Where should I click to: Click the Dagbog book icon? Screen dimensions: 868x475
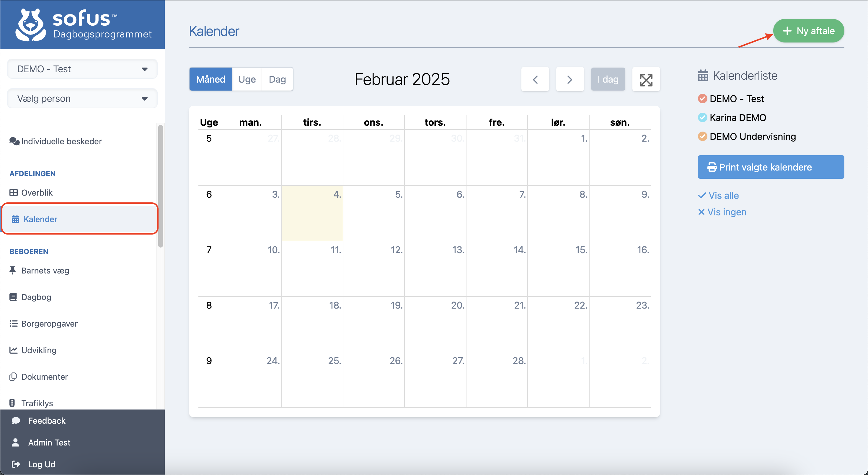pyautogui.click(x=13, y=297)
